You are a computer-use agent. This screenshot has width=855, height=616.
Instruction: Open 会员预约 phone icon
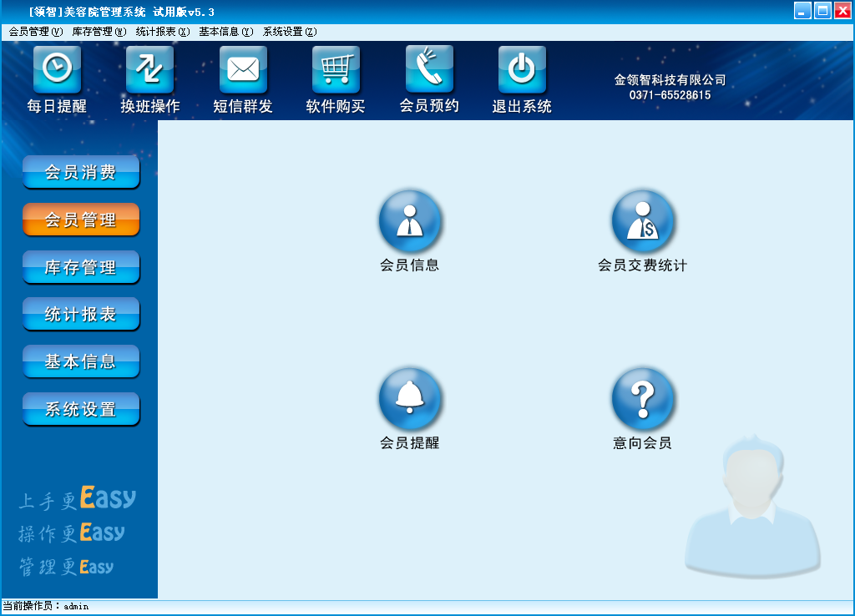[x=429, y=69]
